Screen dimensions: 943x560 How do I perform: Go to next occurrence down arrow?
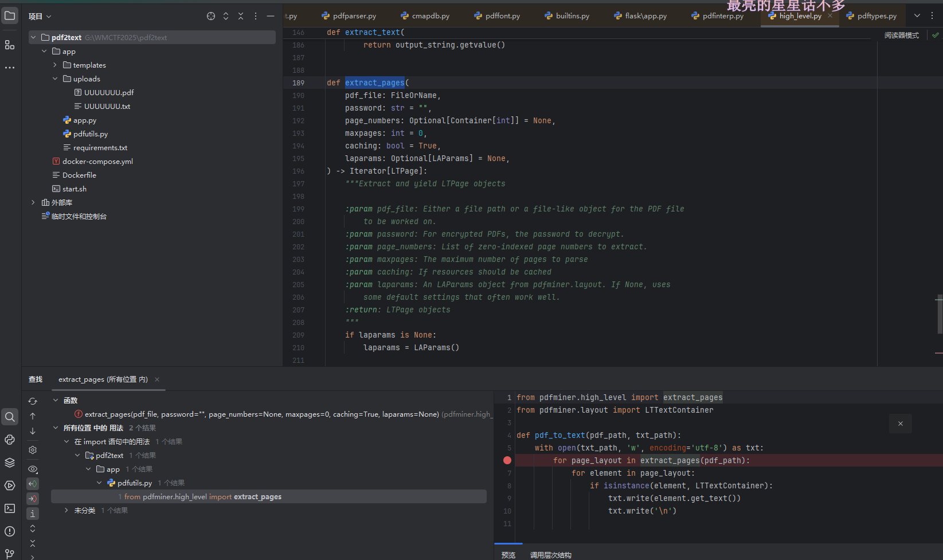coord(33,431)
